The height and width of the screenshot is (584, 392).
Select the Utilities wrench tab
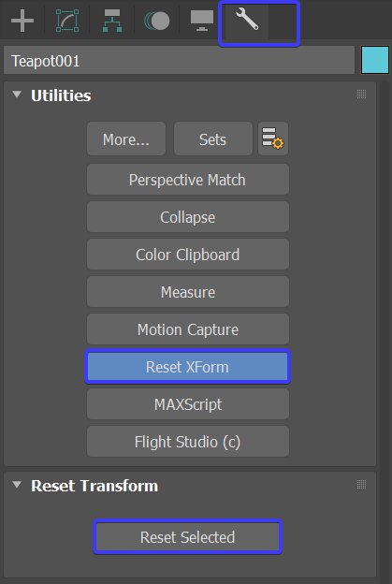point(247,20)
